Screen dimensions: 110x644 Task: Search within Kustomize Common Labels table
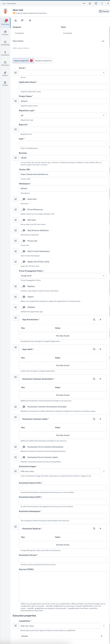click(x=94, y=419)
